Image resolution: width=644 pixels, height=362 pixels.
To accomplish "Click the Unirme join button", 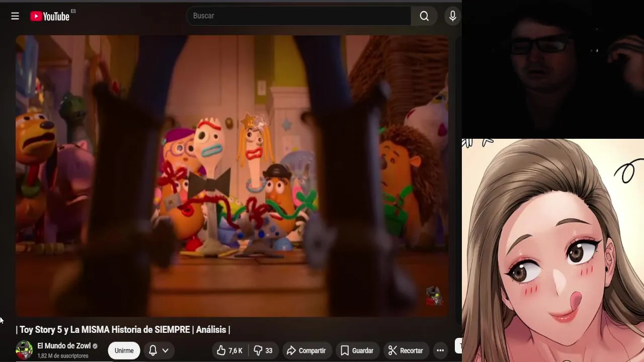I will coord(124,350).
